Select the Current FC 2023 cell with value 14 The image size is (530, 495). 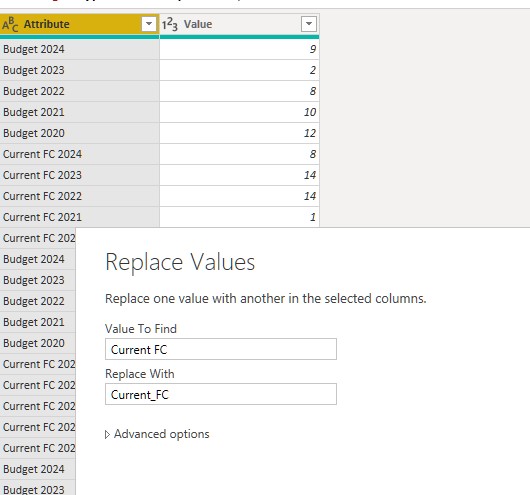(x=79, y=175)
